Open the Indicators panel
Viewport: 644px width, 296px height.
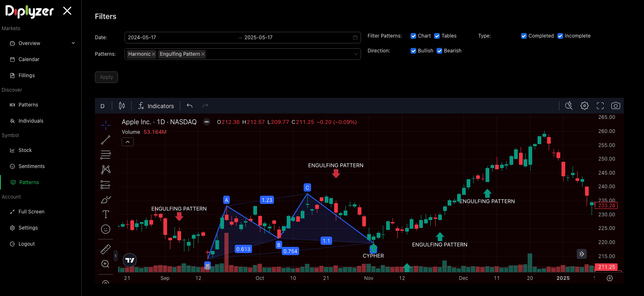[156, 106]
